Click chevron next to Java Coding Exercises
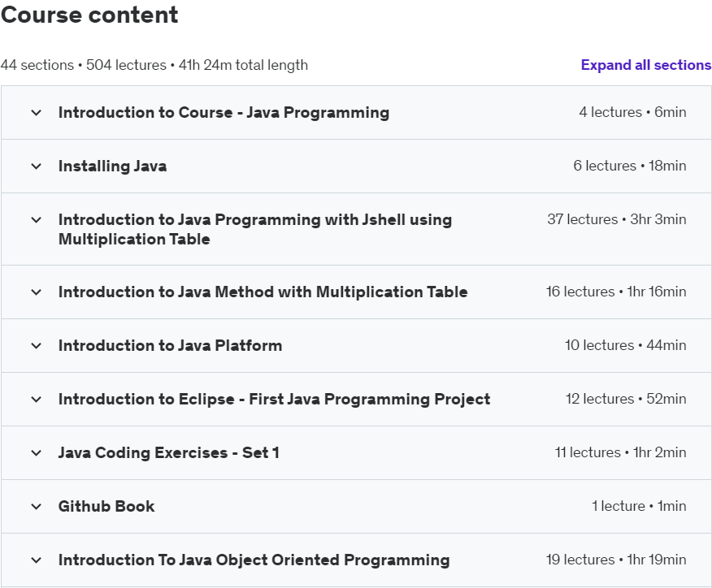This screenshot has height=588, width=712. click(36, 453)
